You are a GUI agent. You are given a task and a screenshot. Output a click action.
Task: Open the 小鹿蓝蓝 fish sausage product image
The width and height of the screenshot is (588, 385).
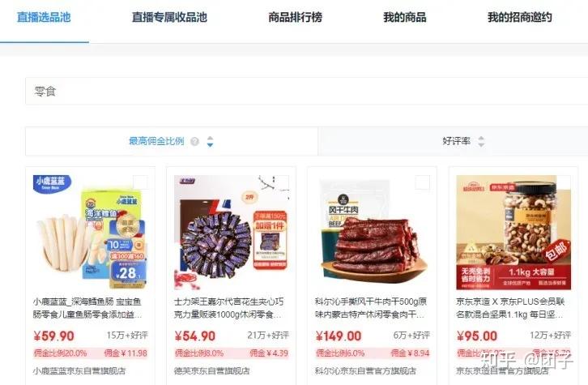tap(91, 233)
